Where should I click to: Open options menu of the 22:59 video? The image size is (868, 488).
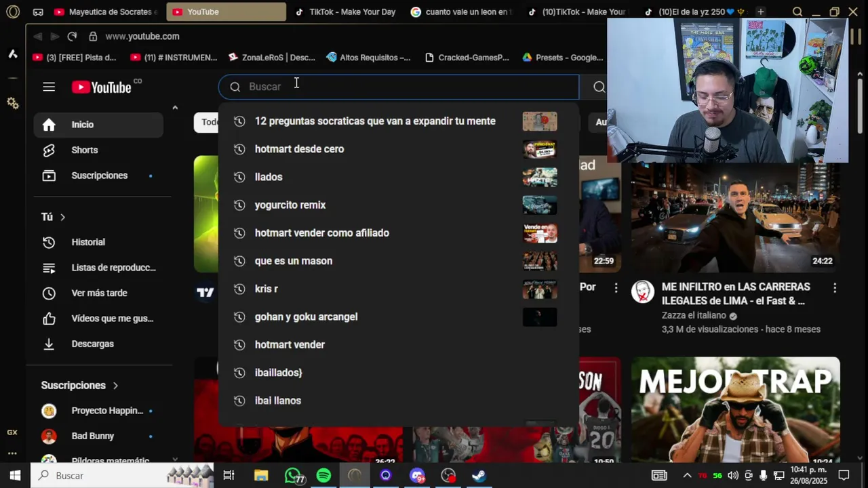pos(616,288)
